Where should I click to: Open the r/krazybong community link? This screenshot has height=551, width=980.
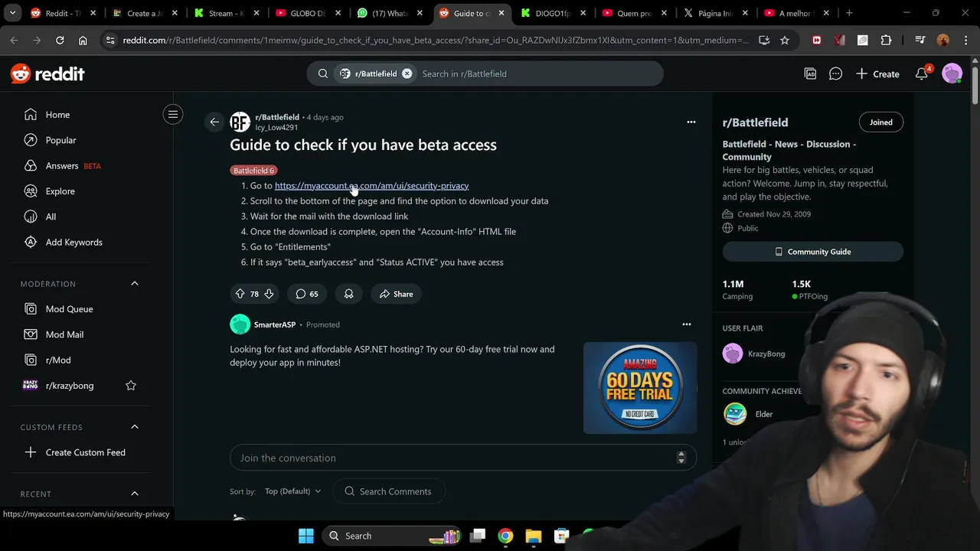pyautogui.click(x=70, y=386)
